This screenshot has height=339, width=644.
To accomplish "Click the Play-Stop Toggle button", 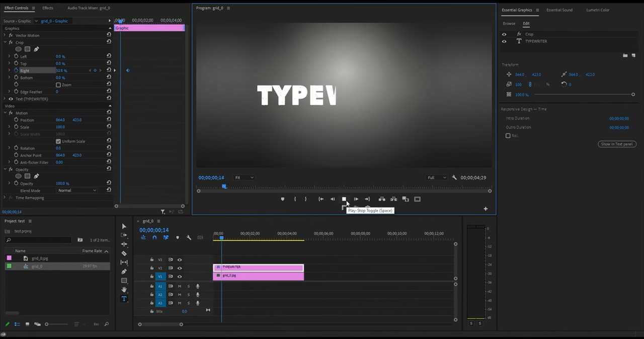I will pos(344,199).
